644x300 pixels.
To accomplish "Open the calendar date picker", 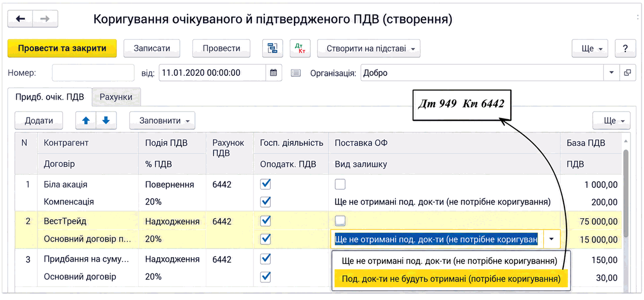I will pyautogui.click(x=274, y=73).
